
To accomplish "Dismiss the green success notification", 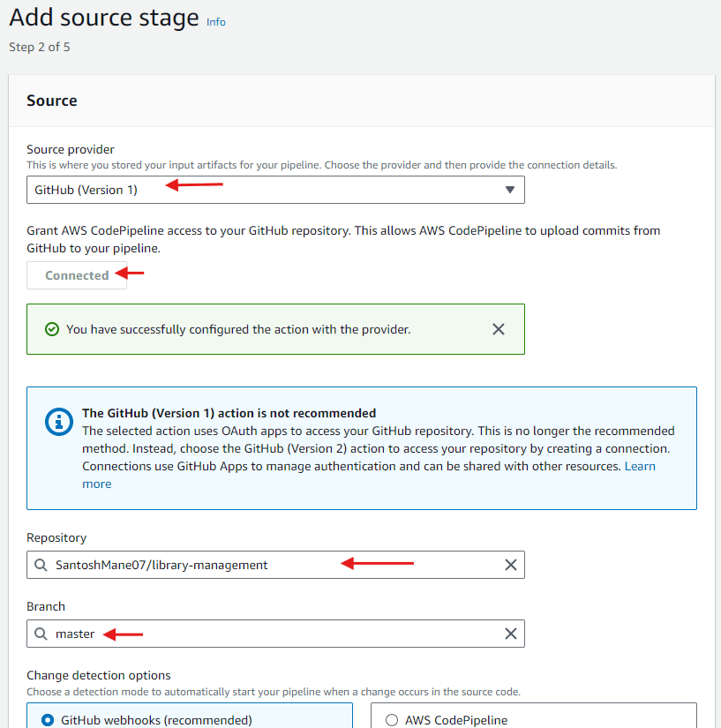I will [498, 329].
